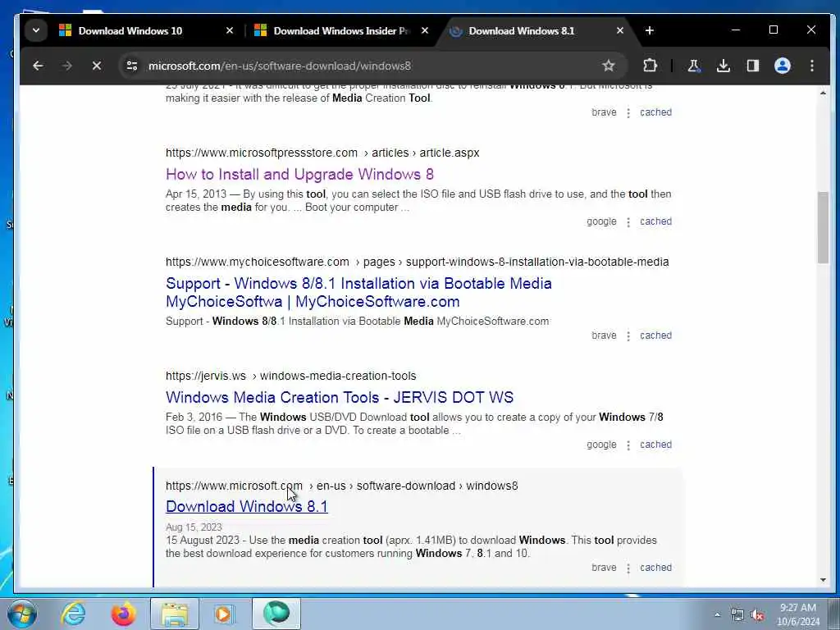Open options dots for Download Windows 8.1 result
The width and height of the screenshot is (840, 630).
pyautogui.click(x=628, y=568)
